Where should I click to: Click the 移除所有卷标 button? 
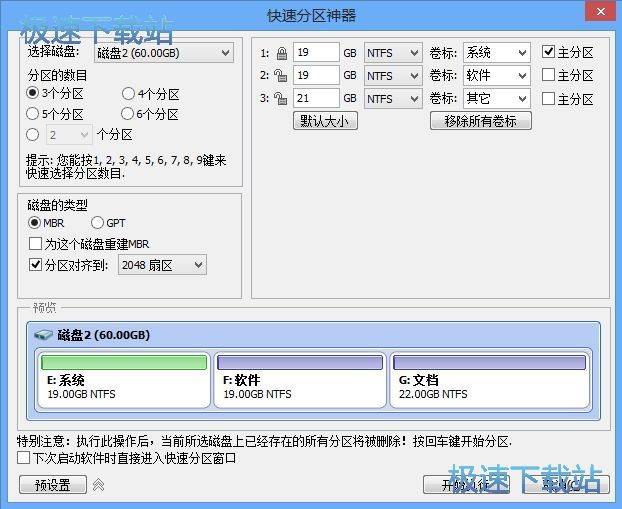[x=481, y=121]
